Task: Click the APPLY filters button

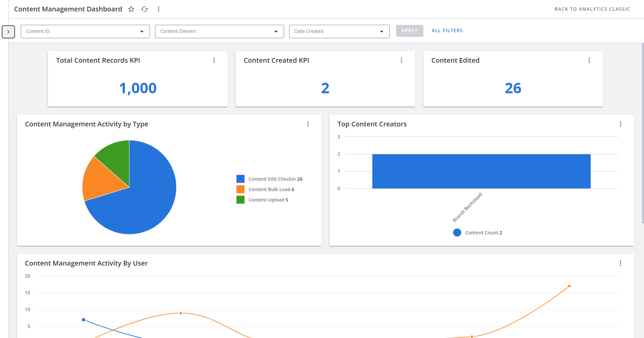Action: (x=410, y=31)
